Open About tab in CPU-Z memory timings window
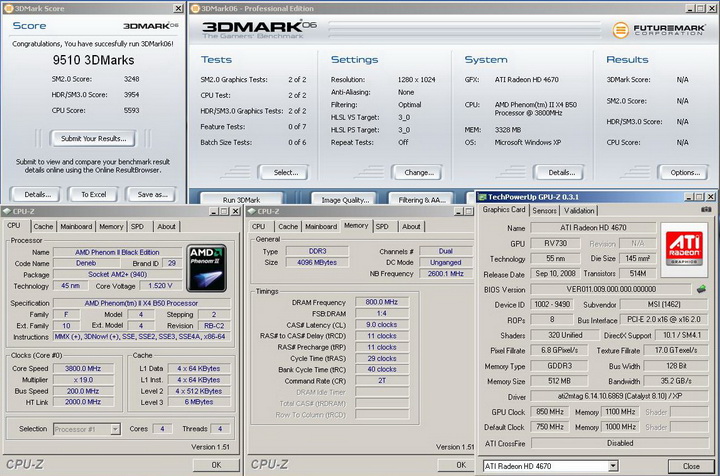The image size is (720, 476). click(411, 226)
